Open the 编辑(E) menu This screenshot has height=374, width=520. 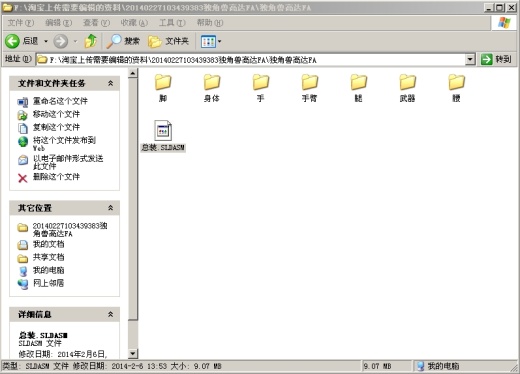(59, 23)
